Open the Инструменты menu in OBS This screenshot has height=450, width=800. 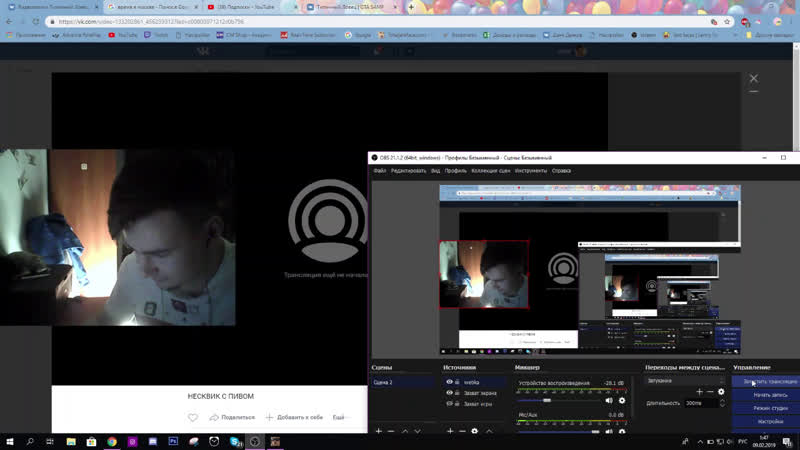[531, 171]
